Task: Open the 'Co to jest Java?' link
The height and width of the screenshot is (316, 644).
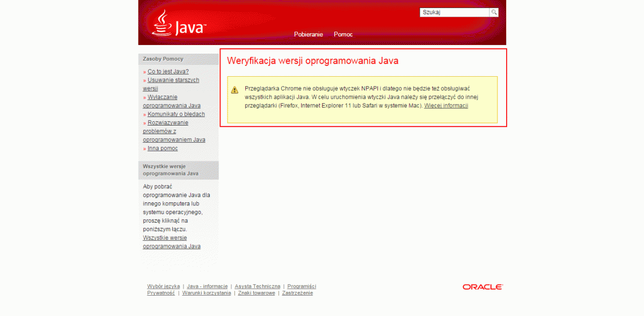Action: click(168, 71)
